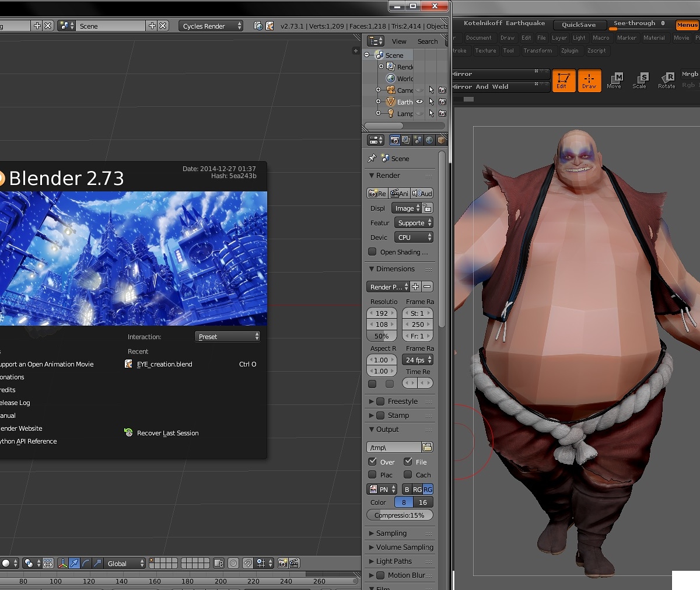Click the display window icon beside Image
This screenshot has width=700, height=590.
pyautogui.click(x=428, y=208)
